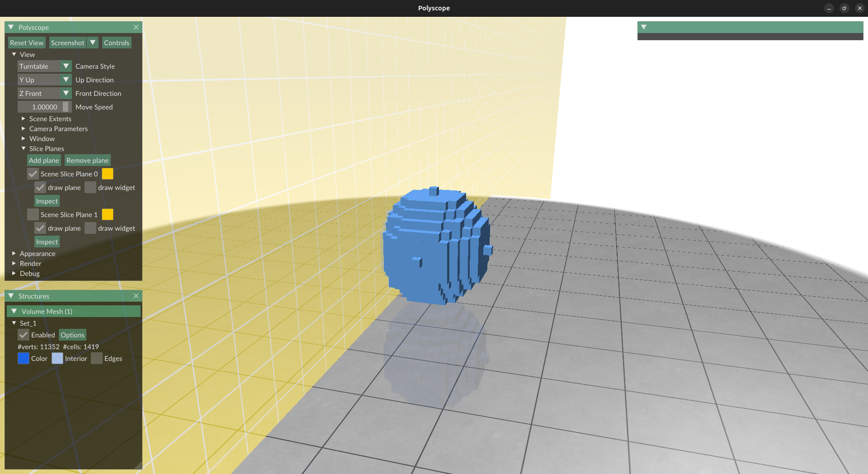This screenshot has width=868, height=474.
Task: Collapse the Structures panel title triangle
Action: (x=11, y=296)
